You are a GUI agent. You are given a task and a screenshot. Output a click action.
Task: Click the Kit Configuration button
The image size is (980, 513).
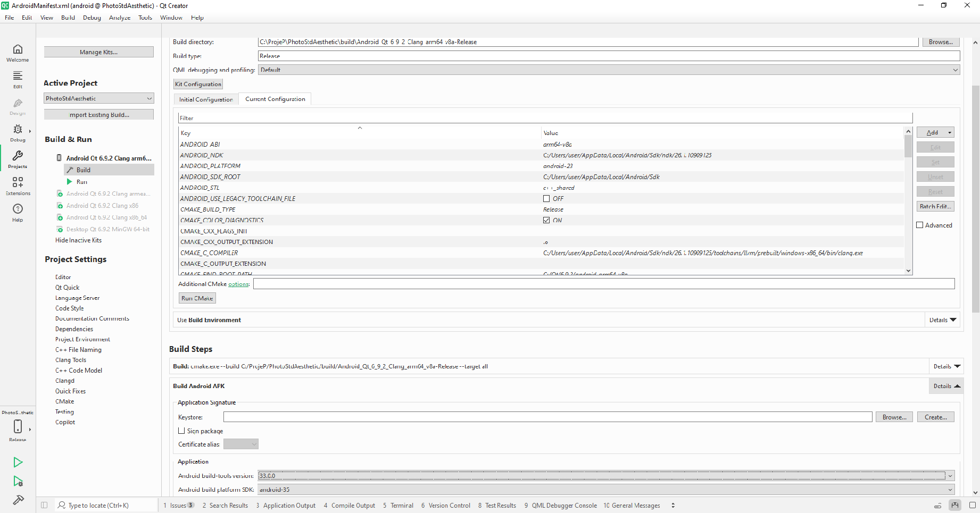(x=198, y=84)
